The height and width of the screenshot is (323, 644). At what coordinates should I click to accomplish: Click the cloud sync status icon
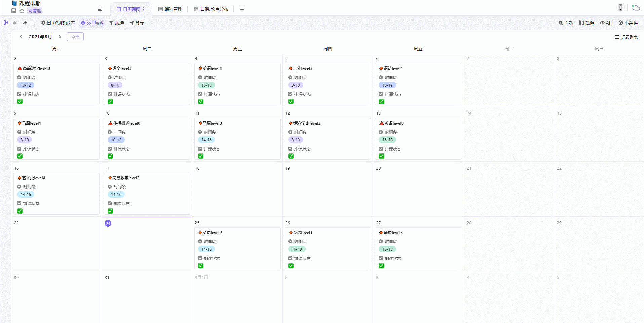tap(636, 8)
